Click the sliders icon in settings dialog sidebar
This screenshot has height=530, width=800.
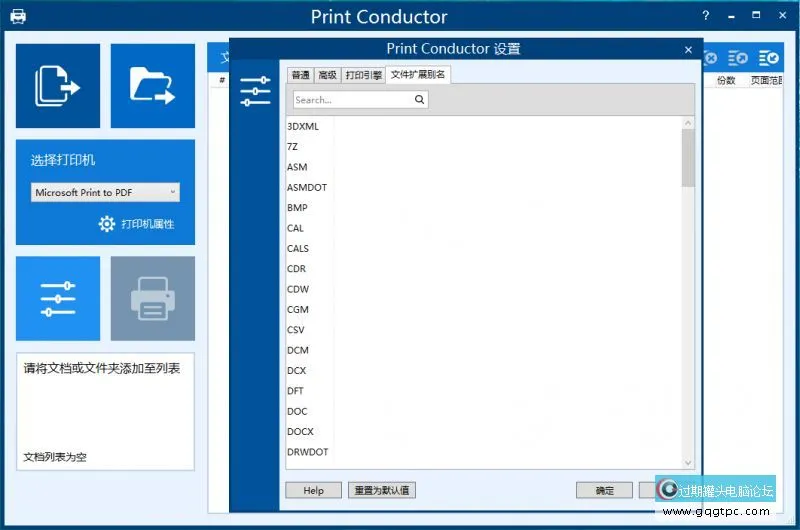[x=255, y=91]
